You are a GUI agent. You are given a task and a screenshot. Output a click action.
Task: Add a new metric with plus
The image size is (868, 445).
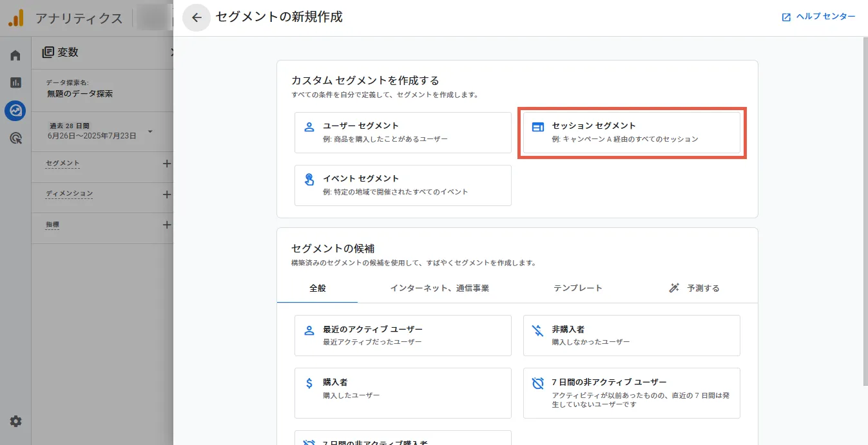(x=167, y=225)
